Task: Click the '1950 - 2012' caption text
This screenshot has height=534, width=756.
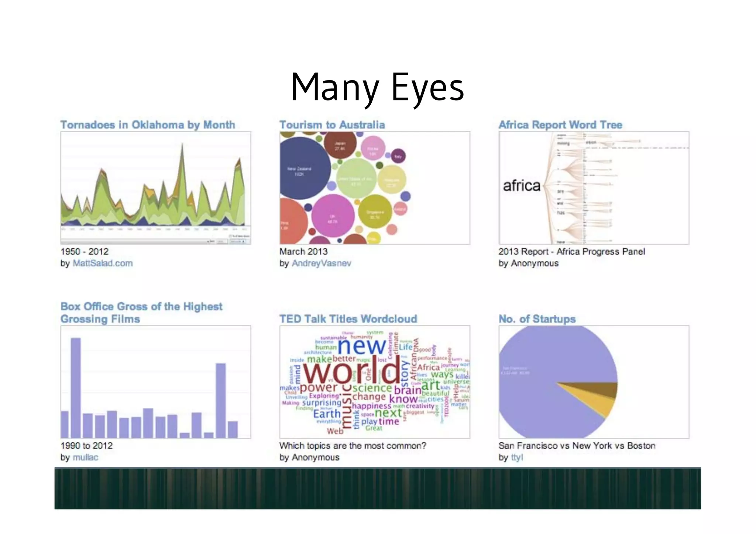Action: 85,251
